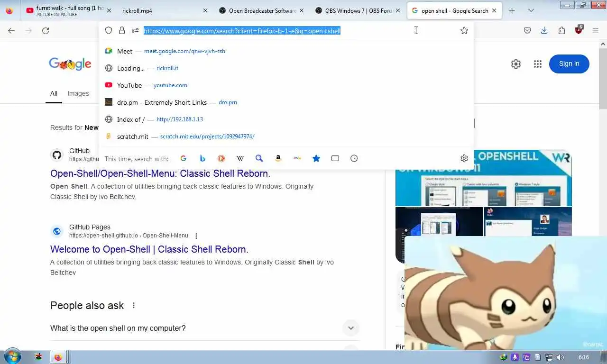The width and height of the screenshot is (607, 364).
Task: Save page to Pocket
Action: [527, 30]
